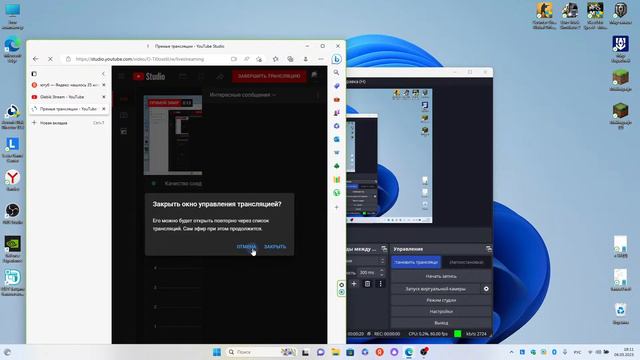Click the live stream preview thumbnail

tap(173, 135)
